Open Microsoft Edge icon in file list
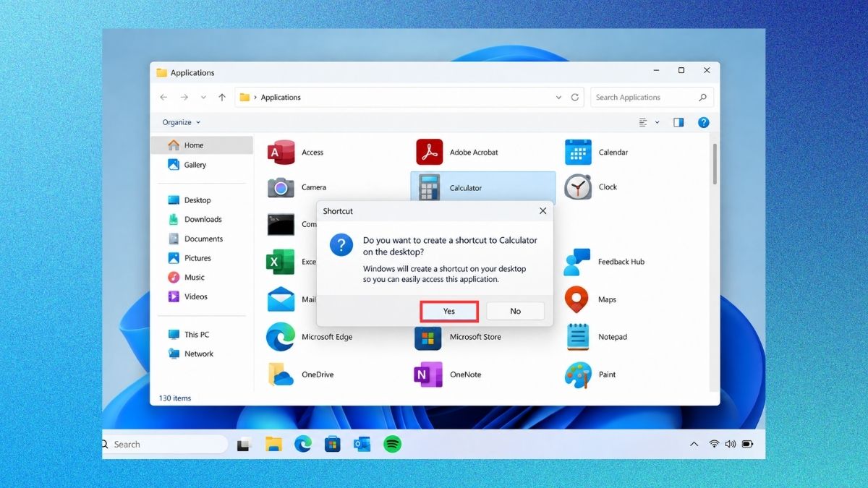Image resolution: width=868 pixels, height=488 pixels. (281, 337)
